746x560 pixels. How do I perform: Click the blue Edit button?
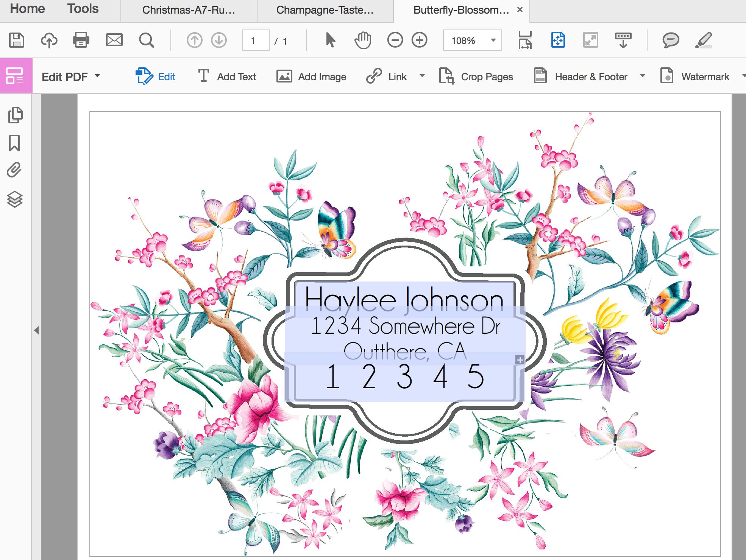pyautogui.click(x=156, y=76)
